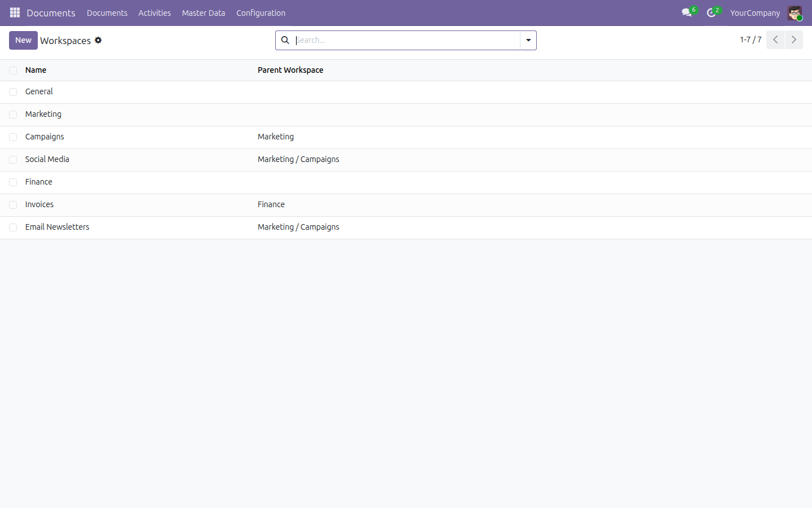Check the Marketing row checkbox

tap(13, 115)
